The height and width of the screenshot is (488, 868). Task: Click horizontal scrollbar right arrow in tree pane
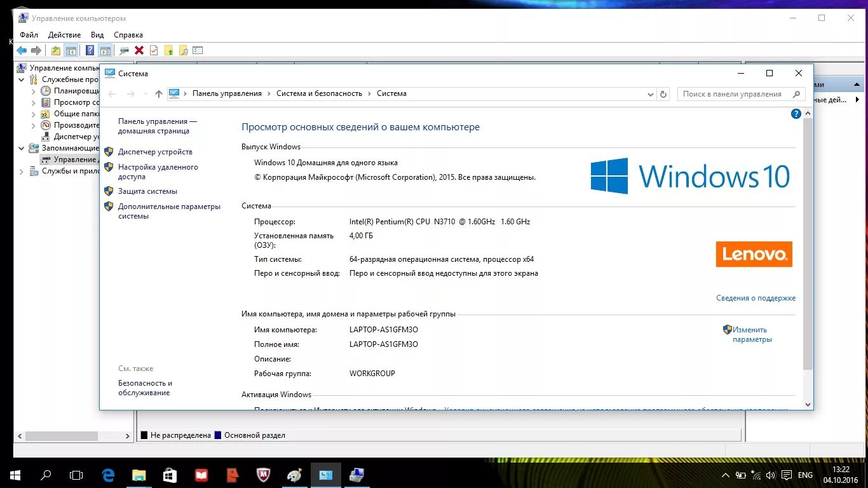[128, 437]
